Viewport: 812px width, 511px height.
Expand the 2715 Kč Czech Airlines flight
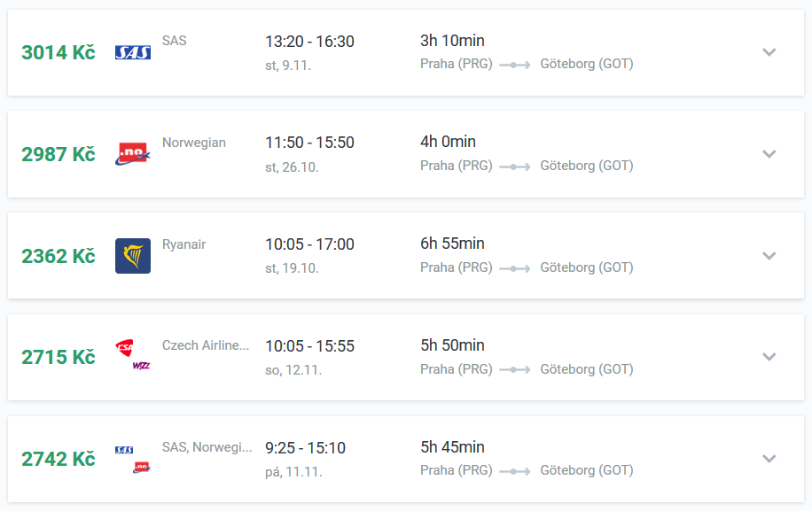769,357
